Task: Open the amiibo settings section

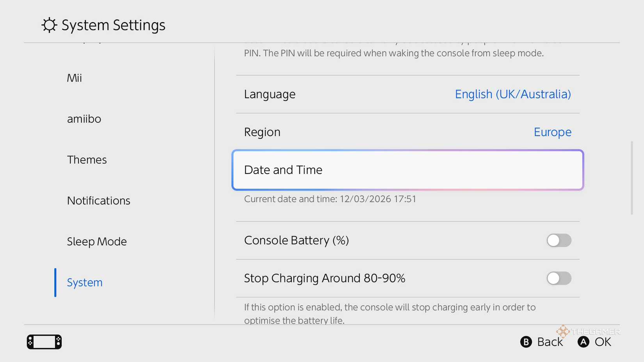Action: (84, 119)
